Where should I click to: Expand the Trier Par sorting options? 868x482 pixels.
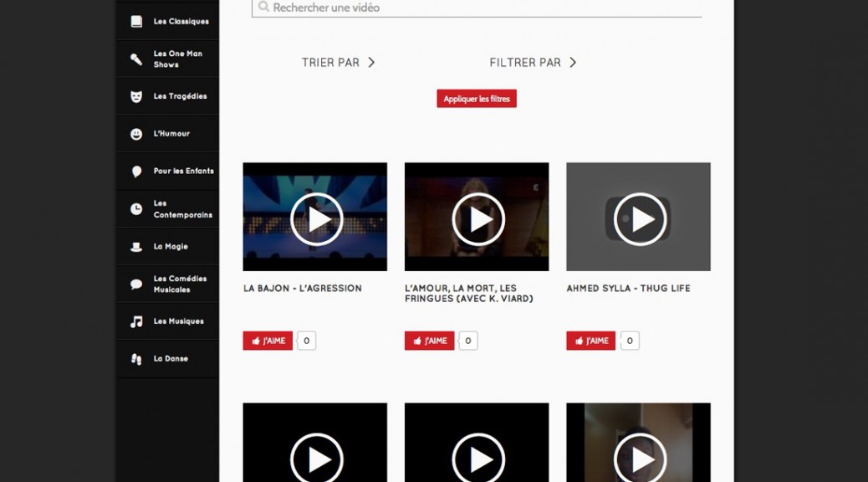pos(339,63)
